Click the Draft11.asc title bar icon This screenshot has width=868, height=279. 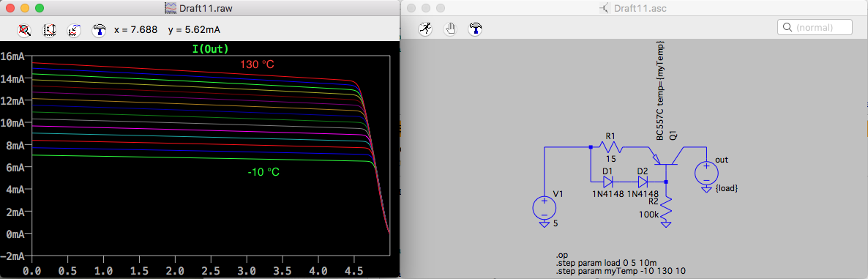click(604, 8)
